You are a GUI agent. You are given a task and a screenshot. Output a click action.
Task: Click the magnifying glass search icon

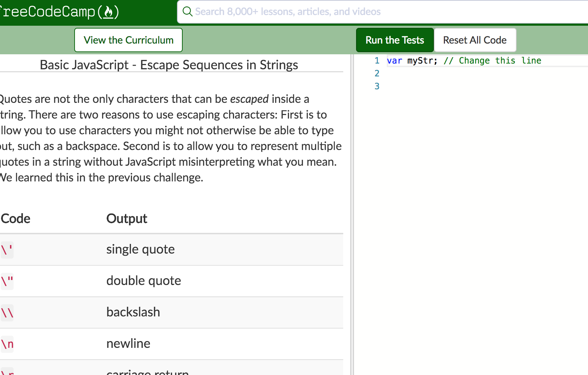[187, 11]
